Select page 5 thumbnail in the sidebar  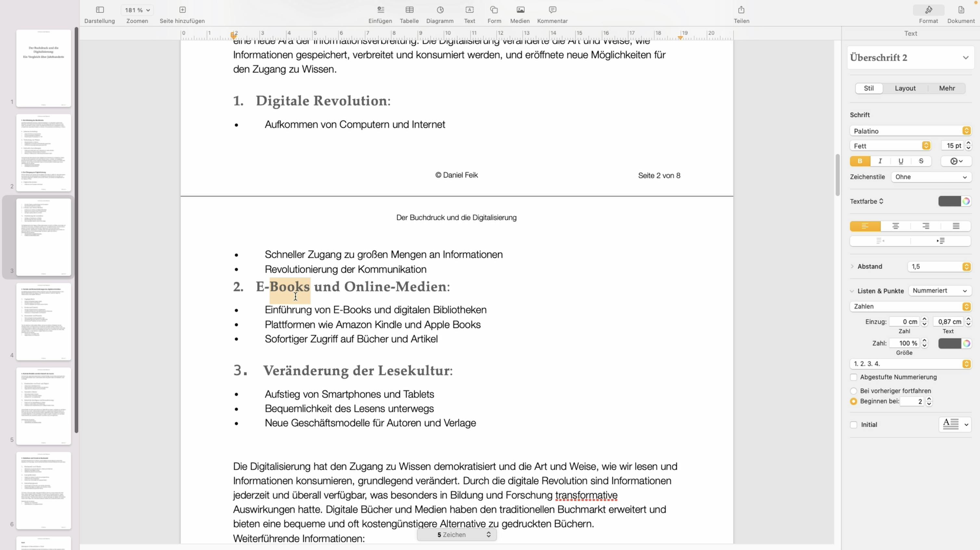click(x=43, y=405)
